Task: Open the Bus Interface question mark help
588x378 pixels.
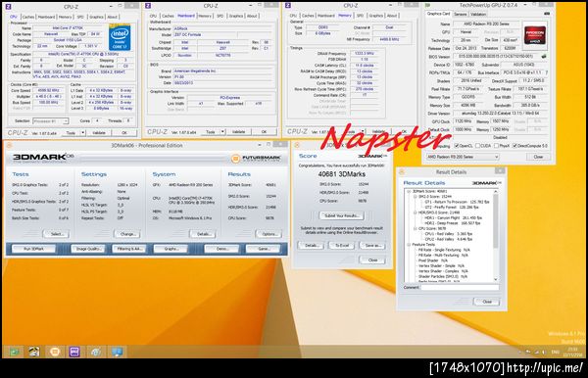Action: tap(547, 72)
